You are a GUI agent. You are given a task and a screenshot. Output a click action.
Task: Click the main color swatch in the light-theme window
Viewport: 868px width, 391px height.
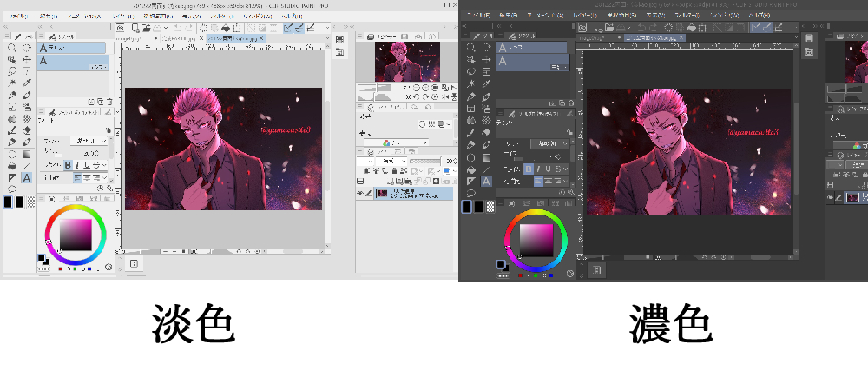point(8,202)
